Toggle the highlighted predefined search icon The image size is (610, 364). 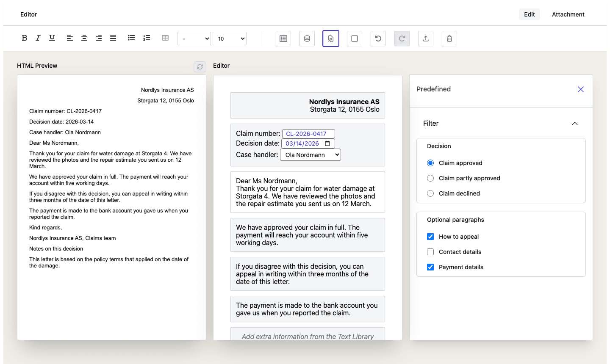[x=331, y=39]
